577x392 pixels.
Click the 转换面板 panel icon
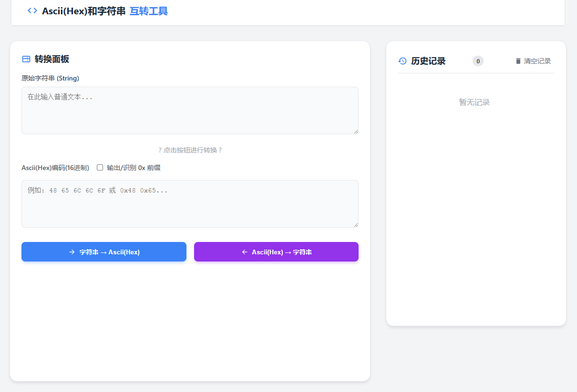[x=26, y=59]
